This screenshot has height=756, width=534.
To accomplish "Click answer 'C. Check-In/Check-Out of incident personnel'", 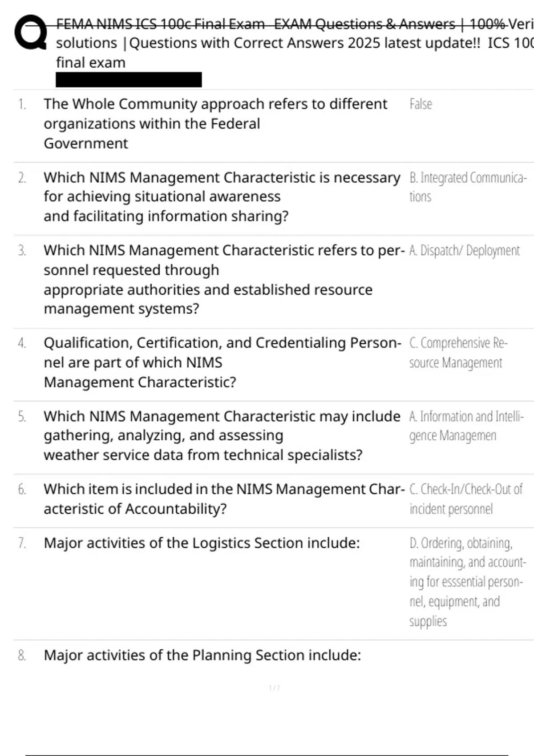I will tap(465, 499).
